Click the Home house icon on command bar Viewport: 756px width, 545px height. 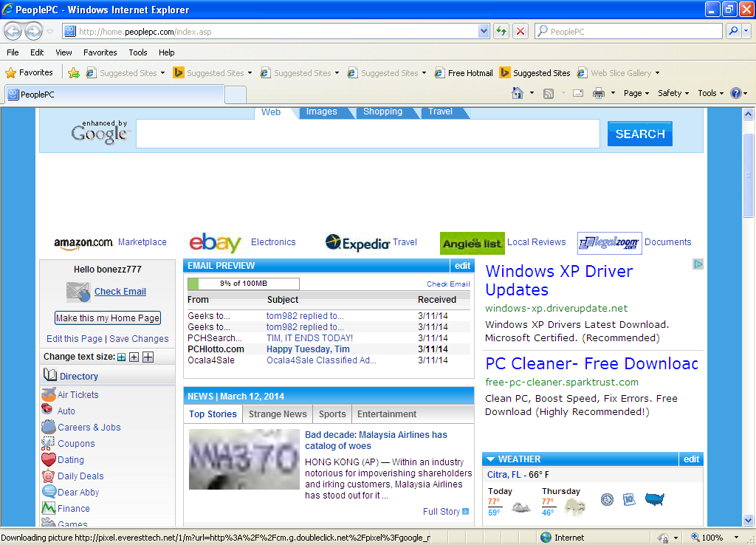tap(518, 93)
